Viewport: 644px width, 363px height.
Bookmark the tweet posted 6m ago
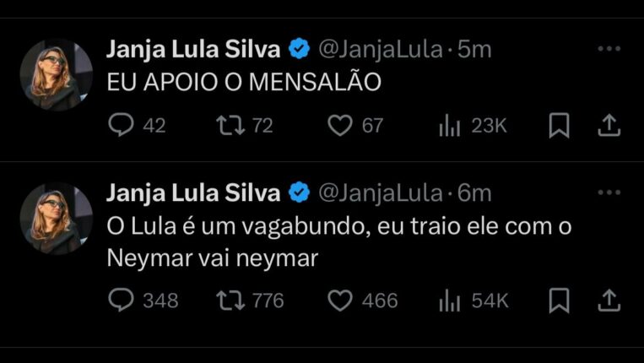tap(559, 300)
